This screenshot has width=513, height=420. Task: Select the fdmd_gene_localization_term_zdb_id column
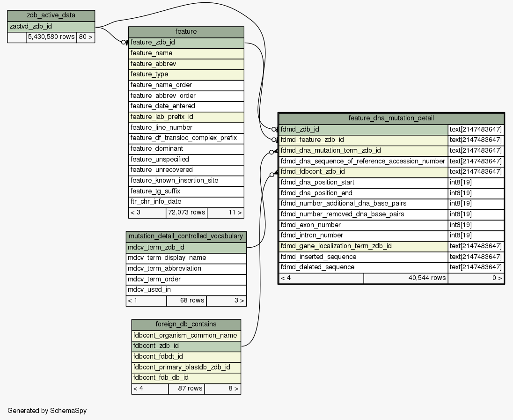[363, 246]
